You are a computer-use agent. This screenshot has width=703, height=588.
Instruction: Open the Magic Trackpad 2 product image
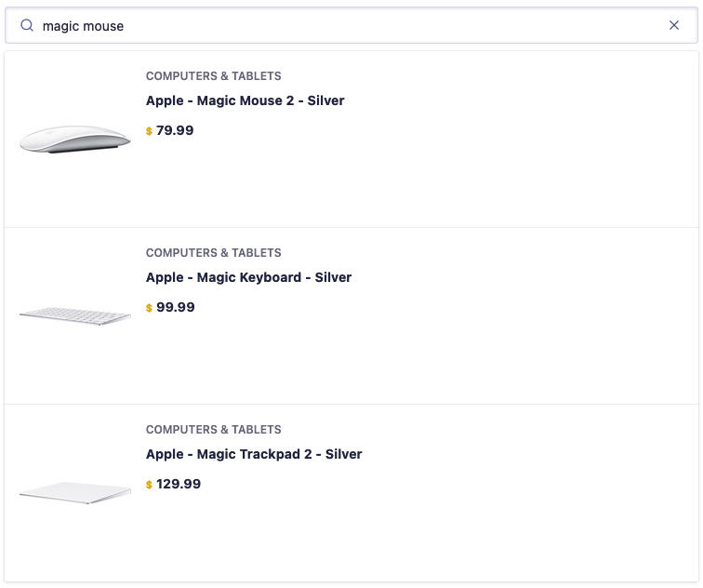tap(75, 492)
